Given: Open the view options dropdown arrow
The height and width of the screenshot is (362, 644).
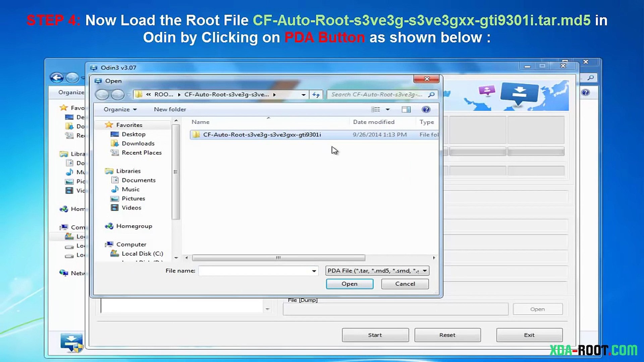Looking at the screenshot, I should point(388,110).
